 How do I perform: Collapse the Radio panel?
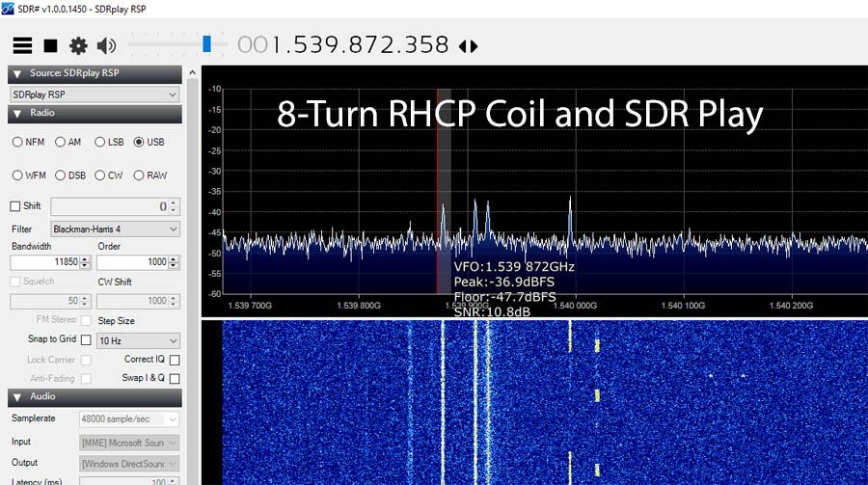[17, 114]
